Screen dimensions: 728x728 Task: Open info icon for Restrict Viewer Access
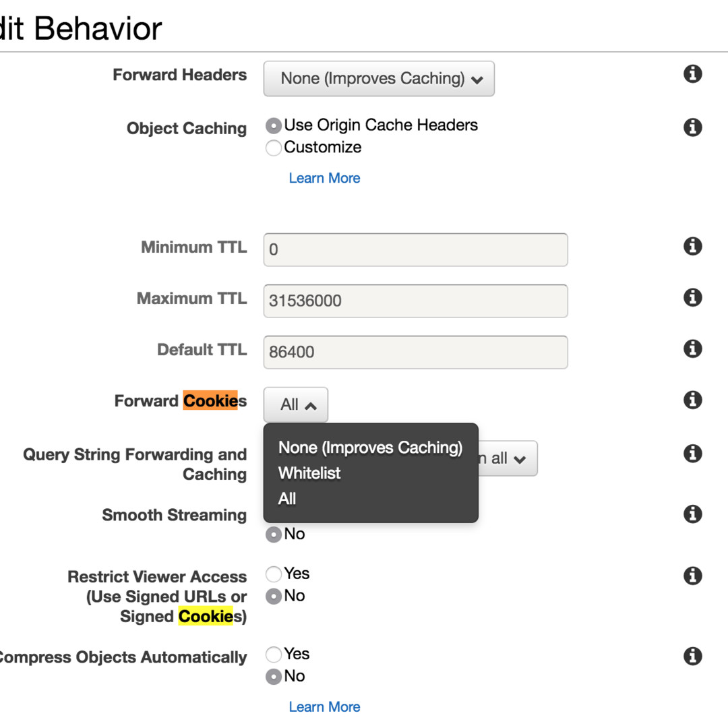692,576
